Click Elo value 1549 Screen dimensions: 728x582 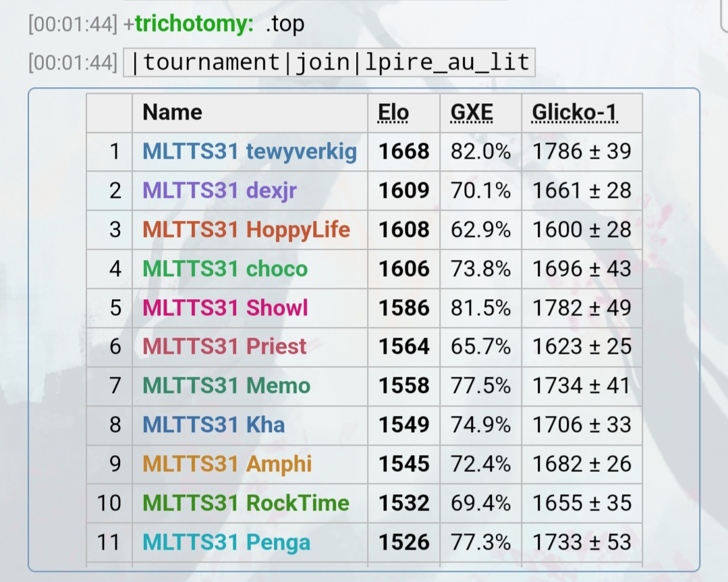404,425
